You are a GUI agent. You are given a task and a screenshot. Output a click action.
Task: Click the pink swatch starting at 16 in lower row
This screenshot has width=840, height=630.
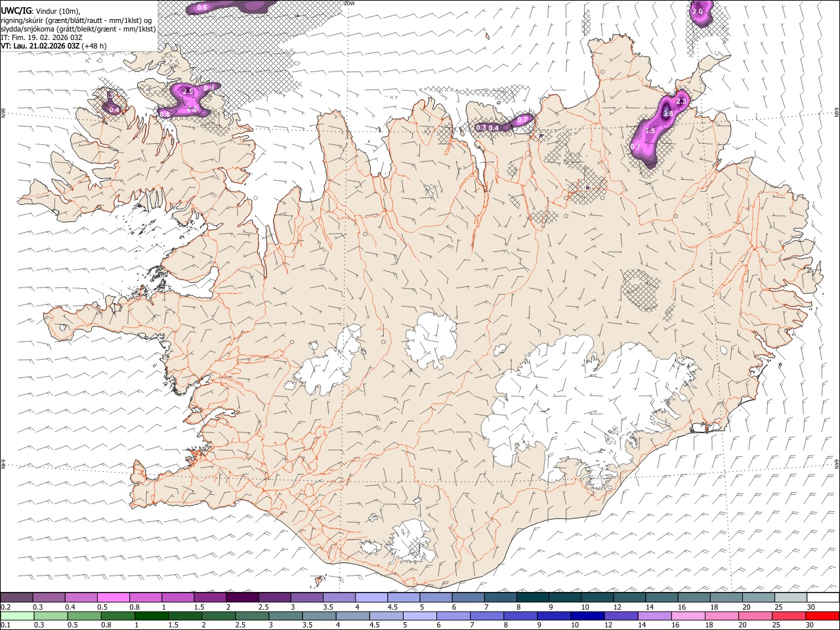pyautogui.click(x=688, y=616)
